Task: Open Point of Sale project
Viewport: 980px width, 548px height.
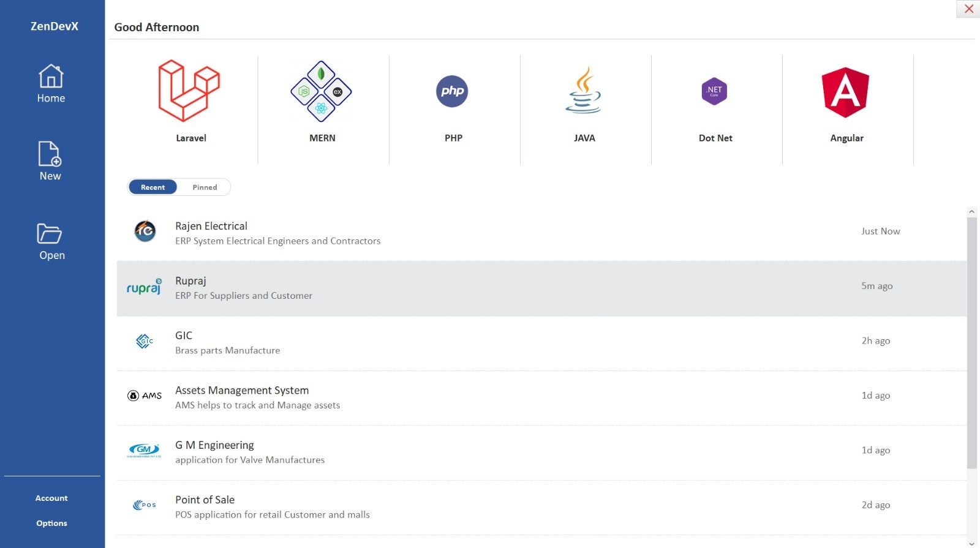Action: [205, 500]
